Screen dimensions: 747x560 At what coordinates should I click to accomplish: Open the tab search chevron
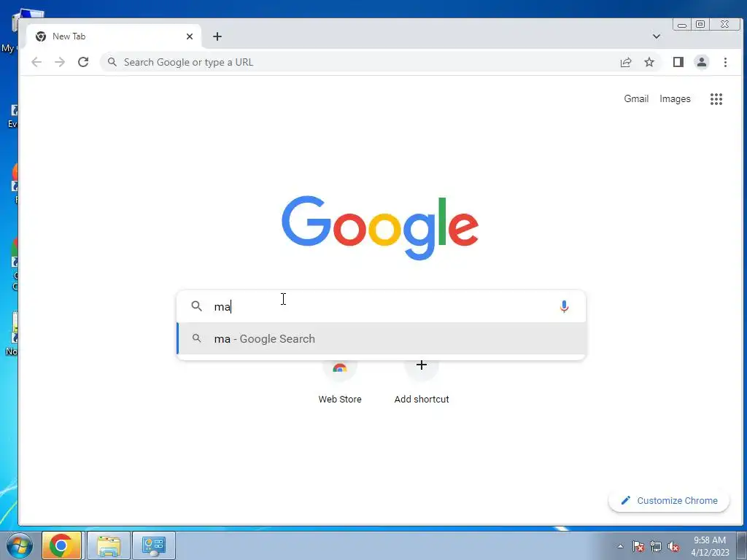pyautogui.click(x=657, y=36)
